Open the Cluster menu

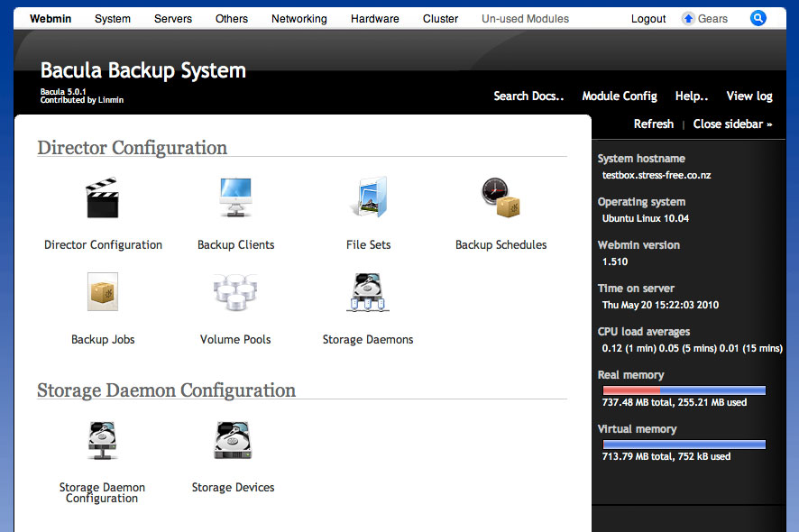[440, 19]
